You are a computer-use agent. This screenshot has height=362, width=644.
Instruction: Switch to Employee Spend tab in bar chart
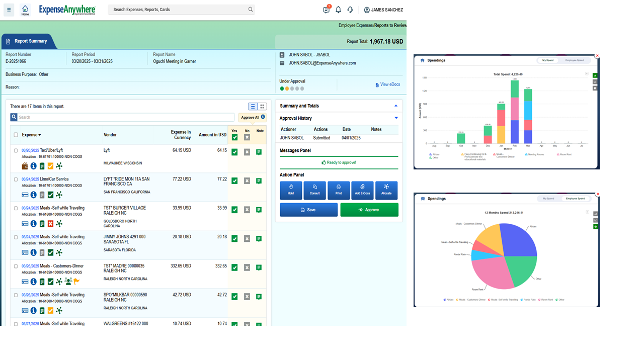coord(575,60)
